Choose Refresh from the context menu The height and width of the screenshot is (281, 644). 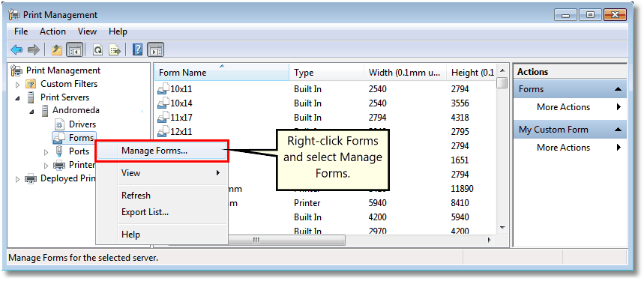162,196
